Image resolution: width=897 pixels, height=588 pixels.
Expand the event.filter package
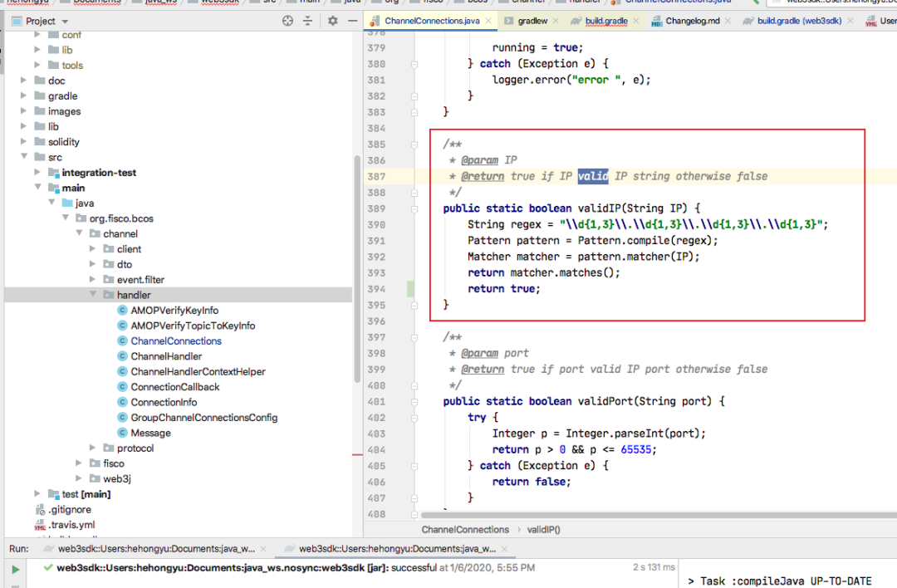93,279
